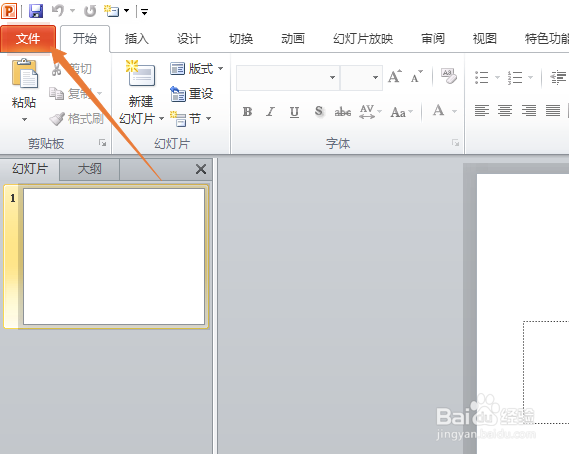Click the 剪切 cut button
The height and width of the screenshot is (454, 569).
point(71,69)
